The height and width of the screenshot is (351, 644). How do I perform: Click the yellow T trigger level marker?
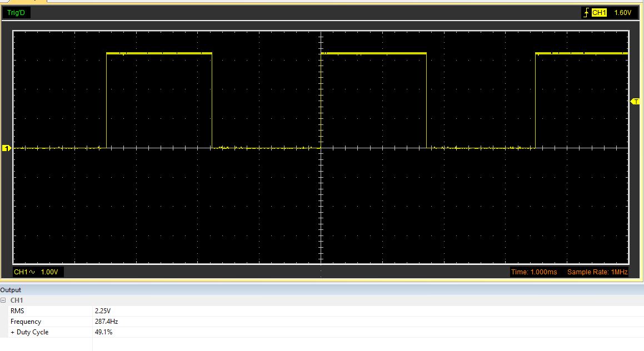[635, 102]
